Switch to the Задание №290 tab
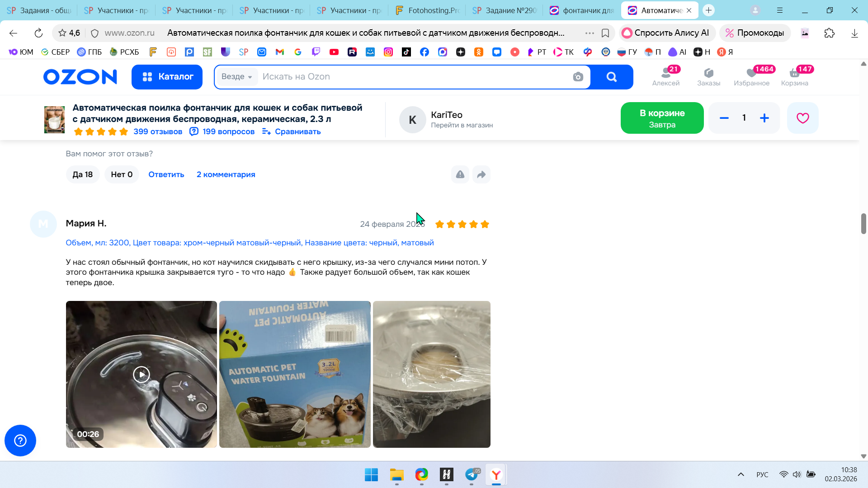868x488 pixels. pos(505,10)
